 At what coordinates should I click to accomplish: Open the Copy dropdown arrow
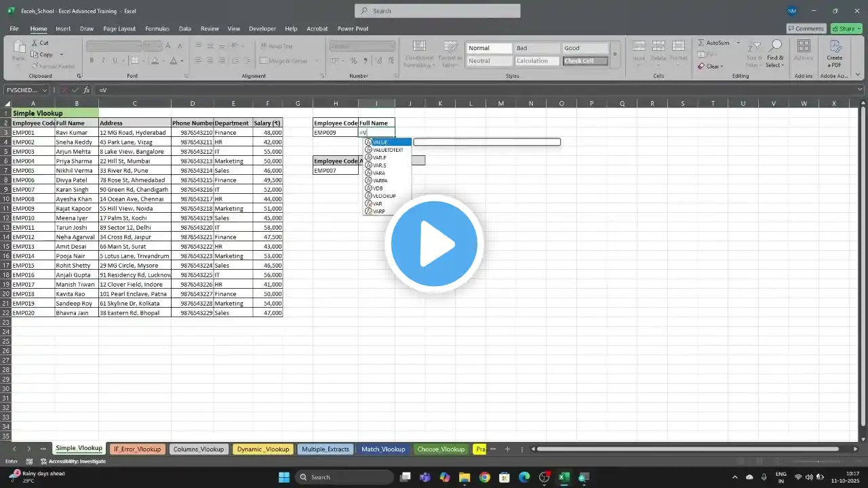tap(61, 54)
